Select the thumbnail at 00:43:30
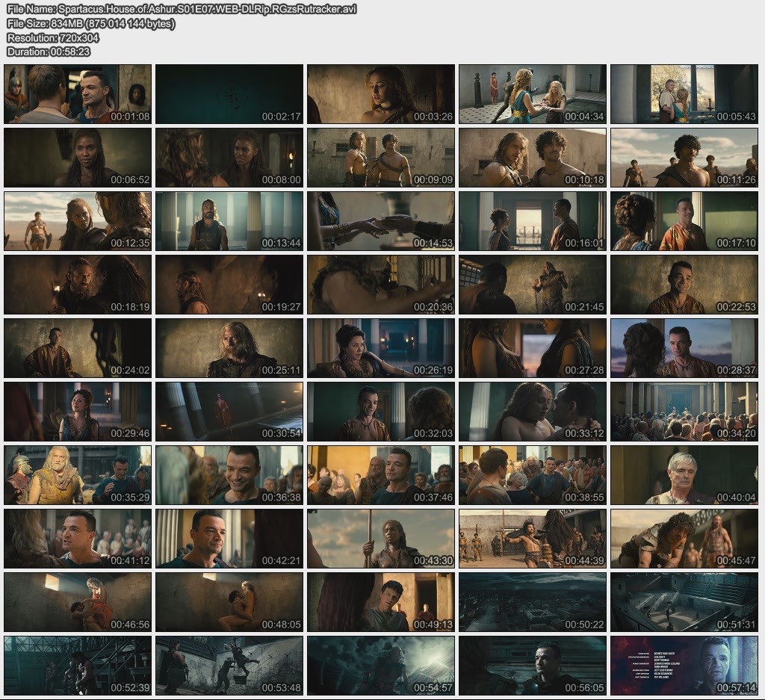765x700 pixels. 381,539
